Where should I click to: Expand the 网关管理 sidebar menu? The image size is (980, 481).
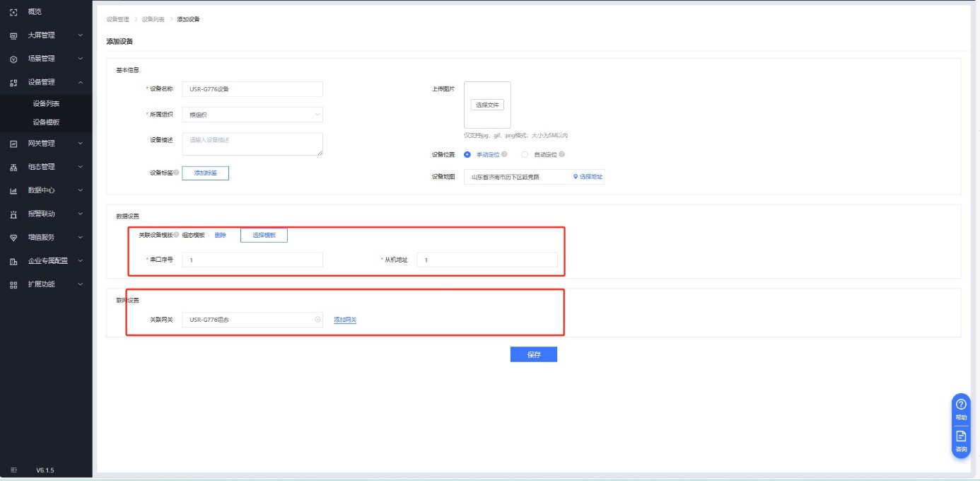click(x=46, y=144)
